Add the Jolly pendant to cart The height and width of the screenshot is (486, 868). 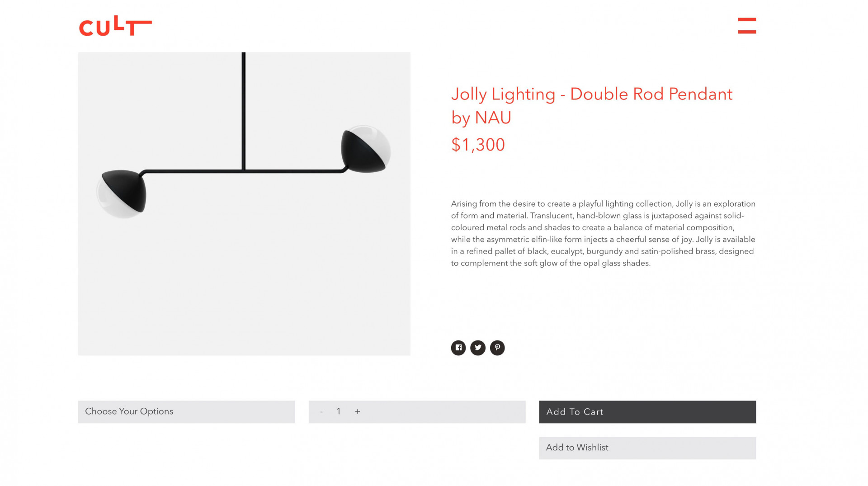[x=647, y=412]
